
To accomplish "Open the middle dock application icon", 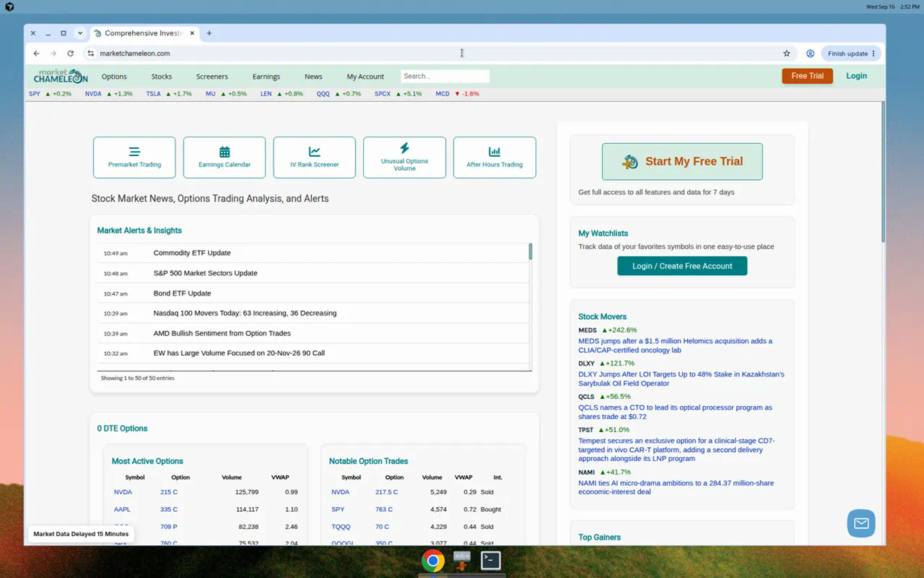I will 462,561.
